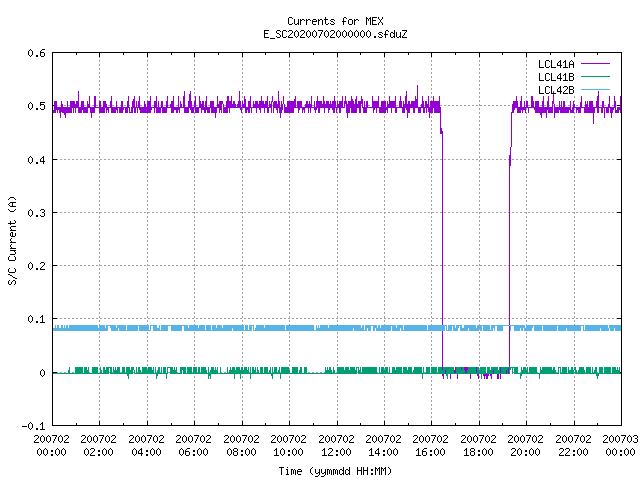
Task: Click the green LCL41B trace near 14:00
Action: click(384, 370)
